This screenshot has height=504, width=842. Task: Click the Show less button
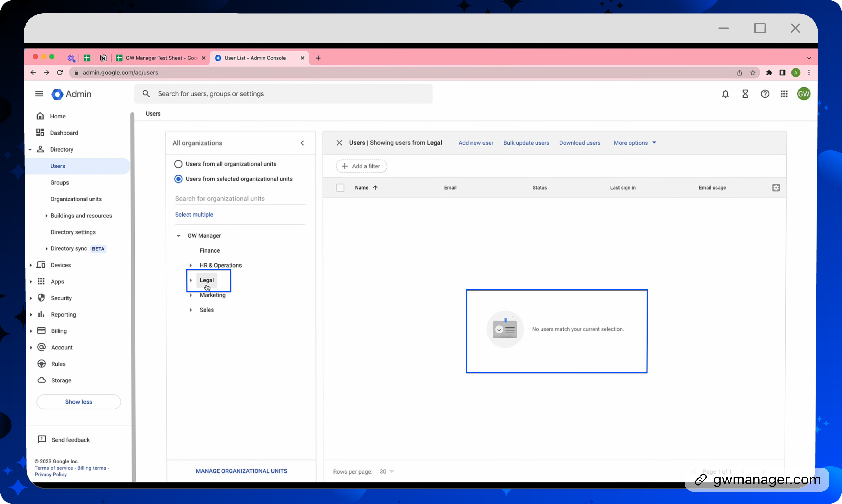point(78,402)
